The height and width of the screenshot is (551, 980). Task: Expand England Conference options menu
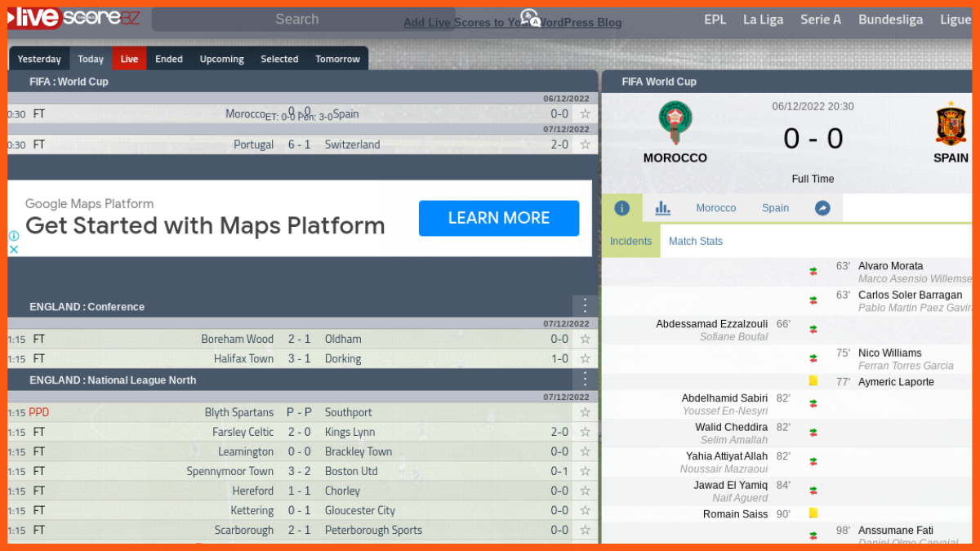(x=585, y=306)
